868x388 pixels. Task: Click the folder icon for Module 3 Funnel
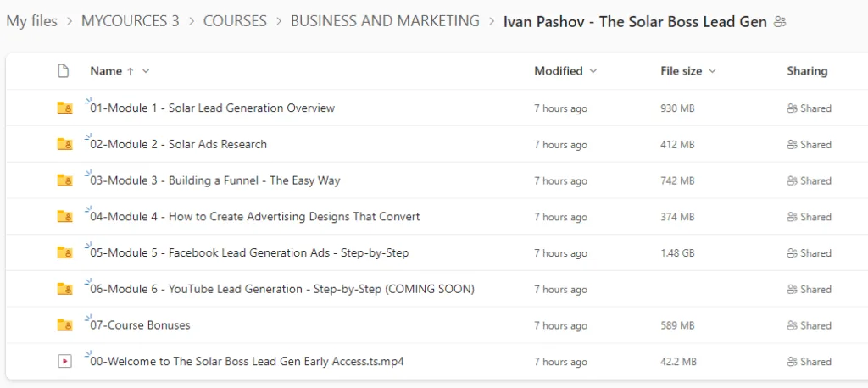pyautogui.click(x=64, y=180)
